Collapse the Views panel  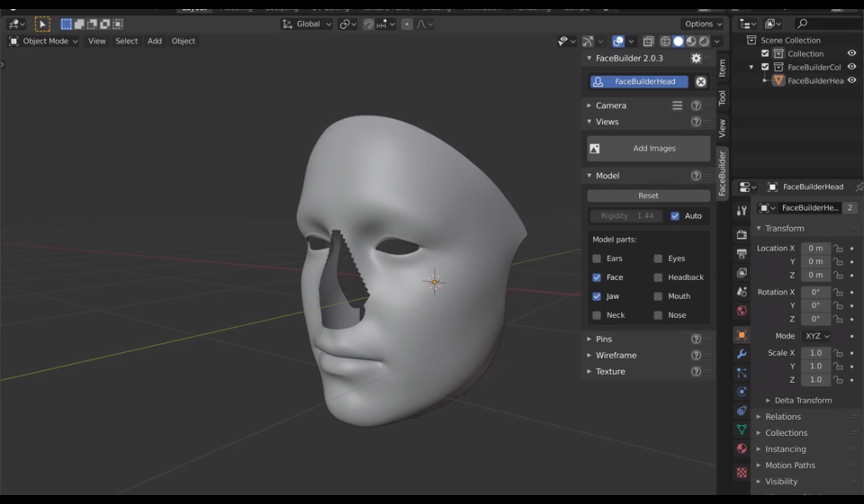tap(589, 122)
